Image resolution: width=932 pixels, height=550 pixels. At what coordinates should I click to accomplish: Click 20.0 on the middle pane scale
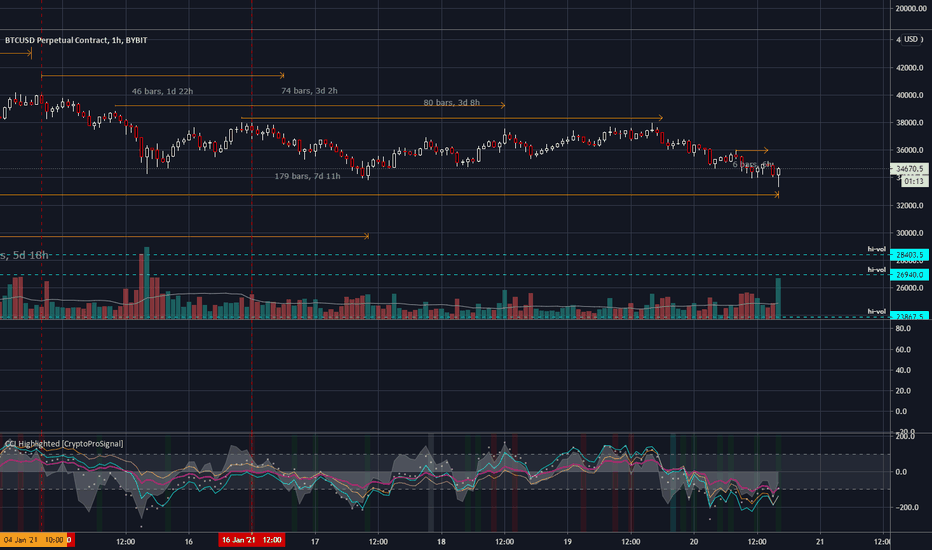(903, 391)
